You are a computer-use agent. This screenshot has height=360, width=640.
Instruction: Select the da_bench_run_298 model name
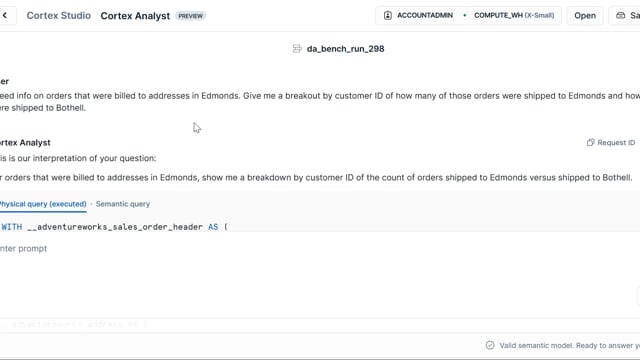(345, 49)
